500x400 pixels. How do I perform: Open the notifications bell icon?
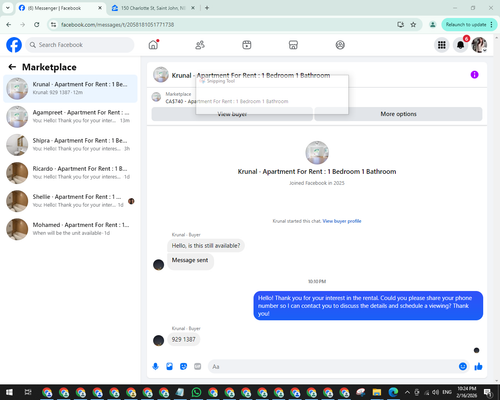(460, 45)
